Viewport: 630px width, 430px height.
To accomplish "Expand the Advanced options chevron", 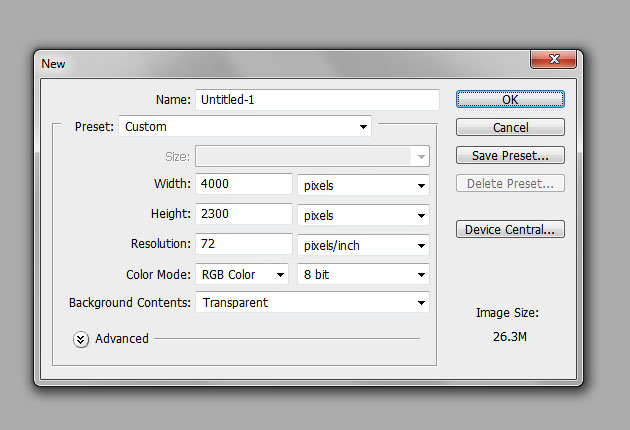I will point(81,340).
